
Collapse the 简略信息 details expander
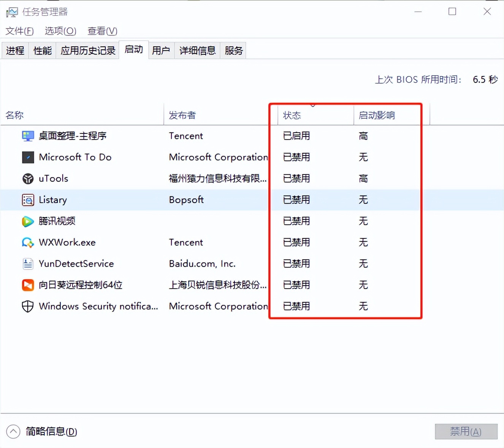click(x=13, y=431)
